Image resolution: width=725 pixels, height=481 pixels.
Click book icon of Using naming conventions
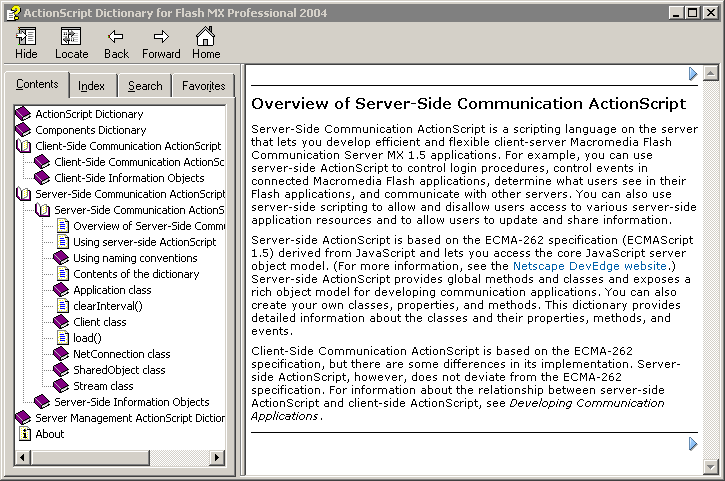tap(61, 258)
